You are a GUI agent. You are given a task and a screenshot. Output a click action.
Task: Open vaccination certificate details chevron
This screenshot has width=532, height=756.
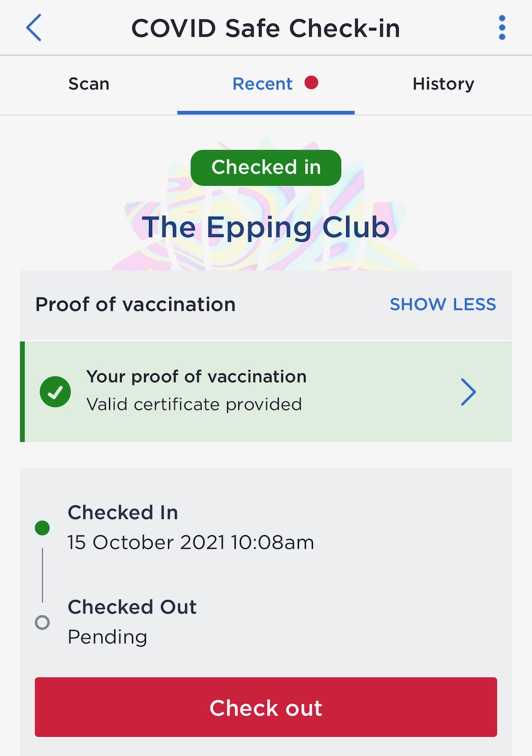point(468,392)
